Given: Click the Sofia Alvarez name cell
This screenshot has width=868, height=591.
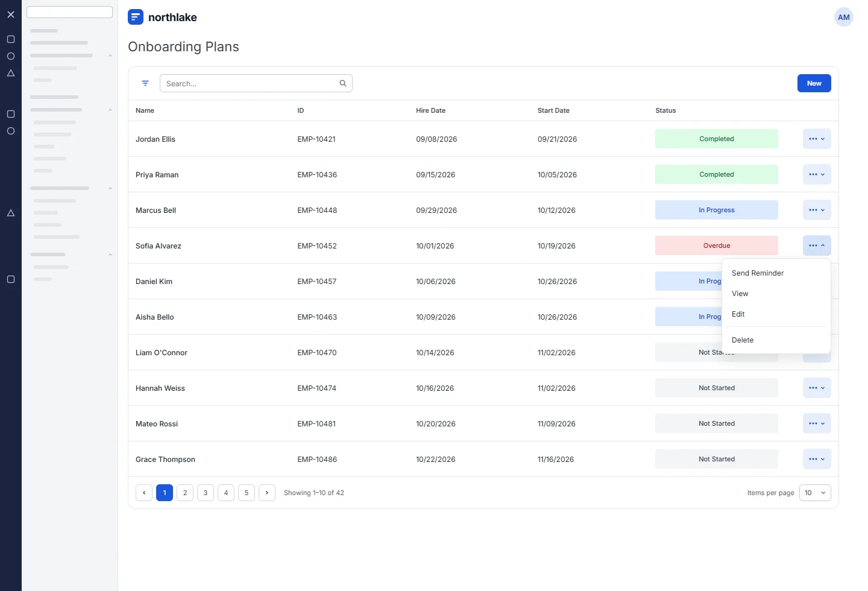Looking at the screenshot, I should pyautogui.click(x=159, y=245).
